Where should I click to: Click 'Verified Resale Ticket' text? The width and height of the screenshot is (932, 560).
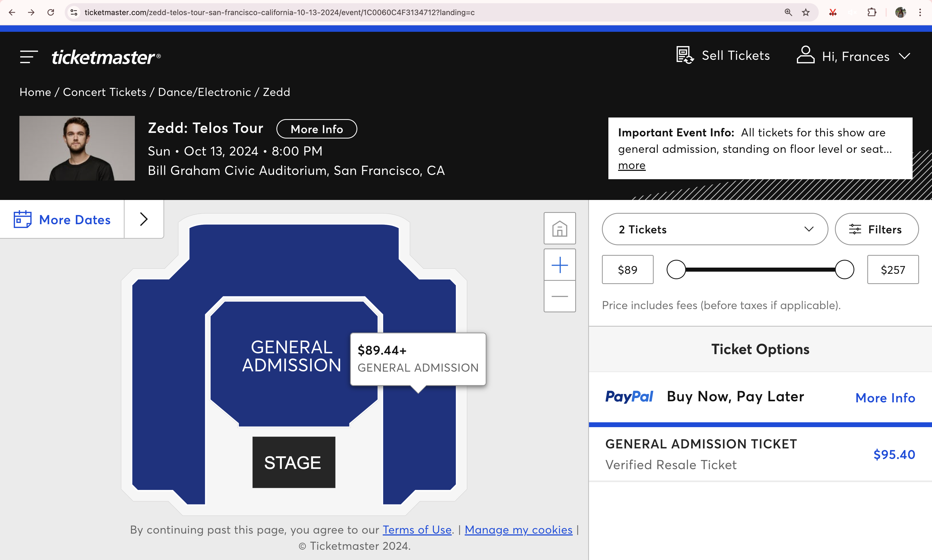(671, 465)
